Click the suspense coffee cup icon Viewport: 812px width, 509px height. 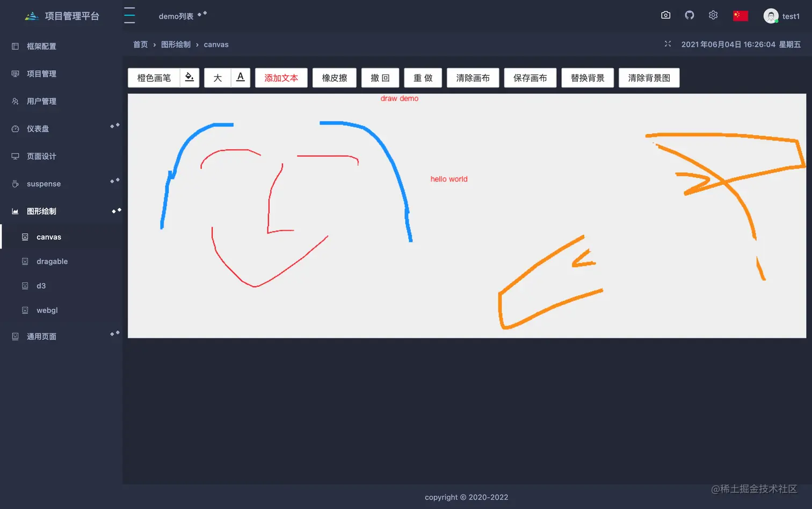pyautogui.click(x=15, y=184)
